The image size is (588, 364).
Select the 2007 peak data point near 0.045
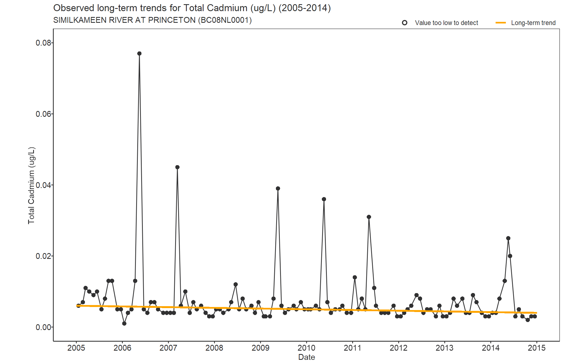point(177,167)
